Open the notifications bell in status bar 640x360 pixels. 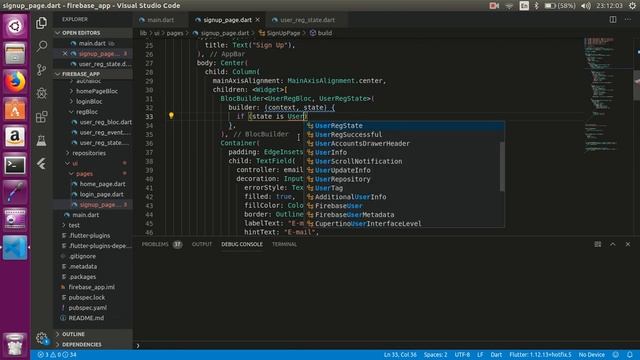pos(630,355)
